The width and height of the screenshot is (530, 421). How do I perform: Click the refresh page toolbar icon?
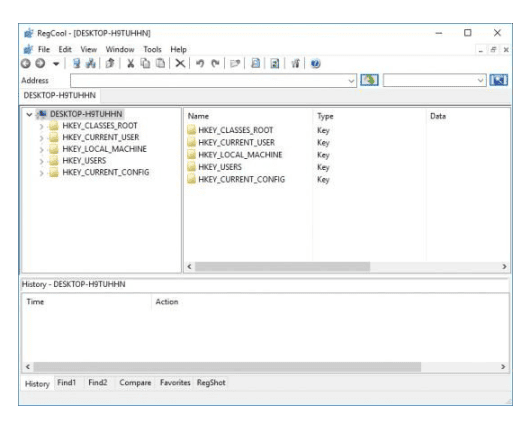pyautogui.click(x=275, y=64)
